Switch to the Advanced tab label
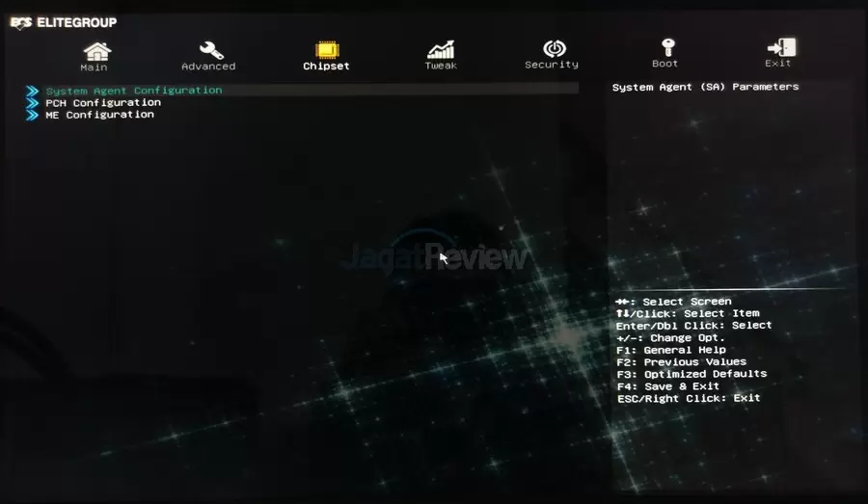 point(208,66)
